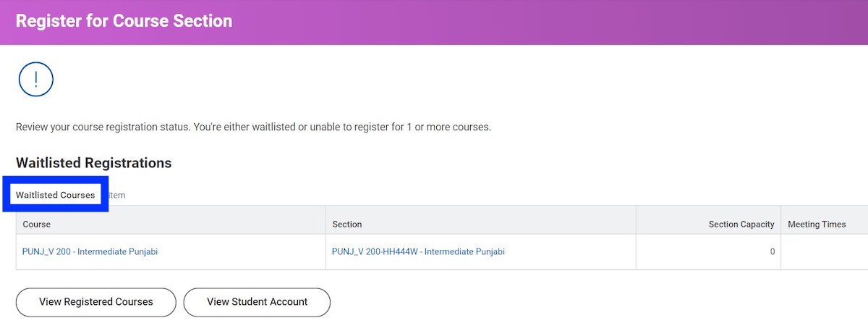Click the empty white area beside the alert icon
The width and height of the screenshot is (868, 331).
click(x=434, y=80)
